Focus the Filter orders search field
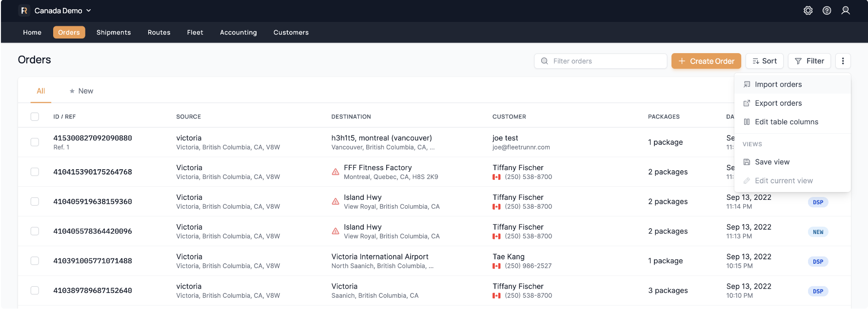 605,61
